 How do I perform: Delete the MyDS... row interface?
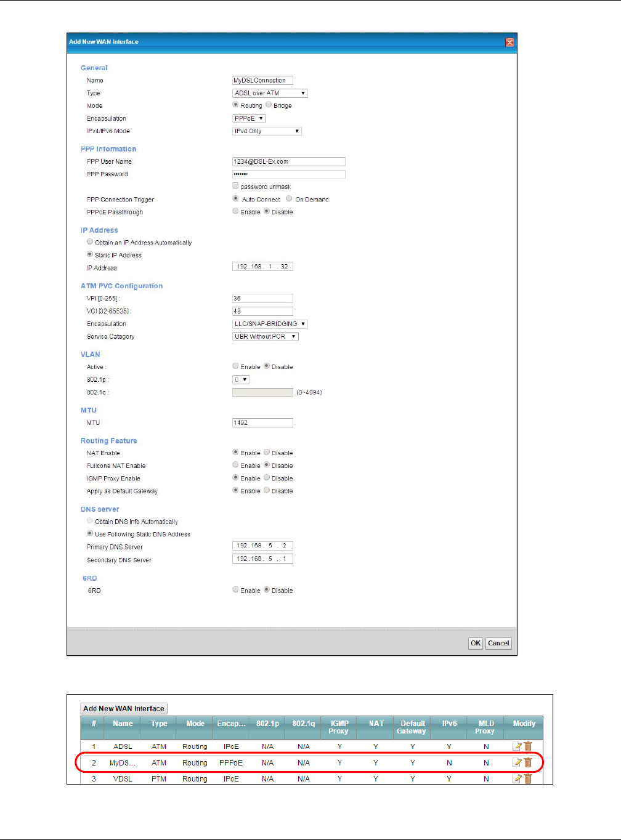[x=528, y=762]
